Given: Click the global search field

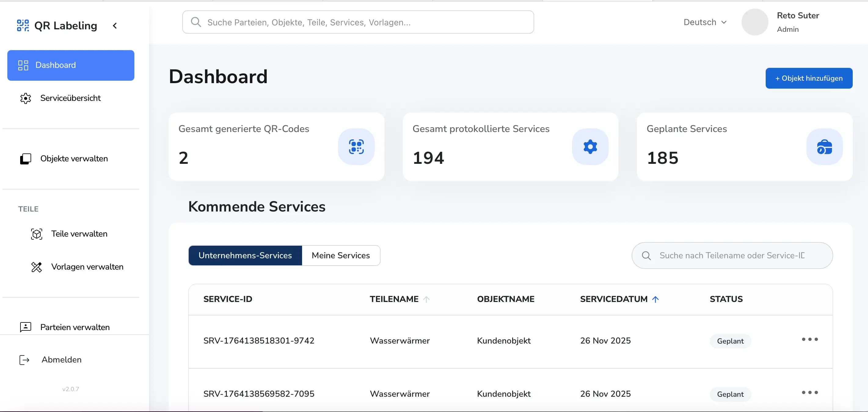Looking at the screenshot, I should point(358,22).
